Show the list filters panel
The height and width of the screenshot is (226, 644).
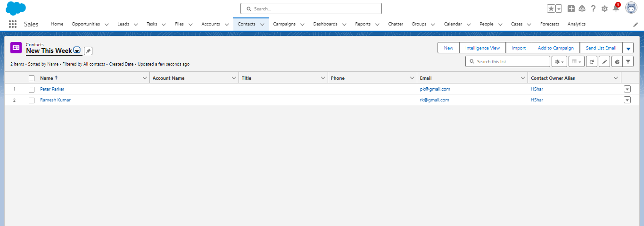click(628, 62)
